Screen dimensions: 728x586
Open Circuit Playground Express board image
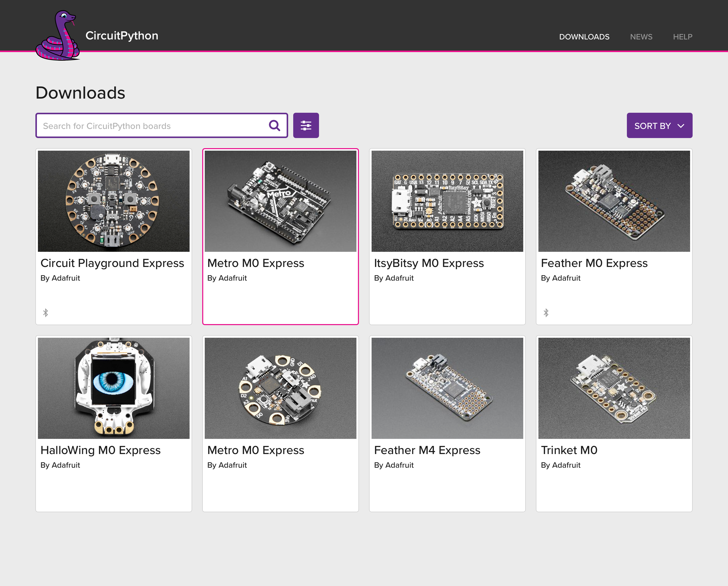coord(114,201)
